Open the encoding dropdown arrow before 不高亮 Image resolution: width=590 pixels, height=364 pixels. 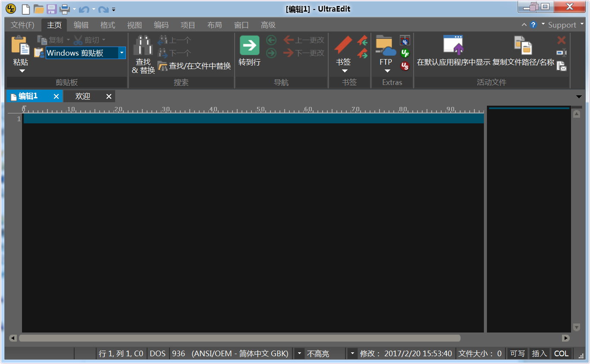(299, 354)
